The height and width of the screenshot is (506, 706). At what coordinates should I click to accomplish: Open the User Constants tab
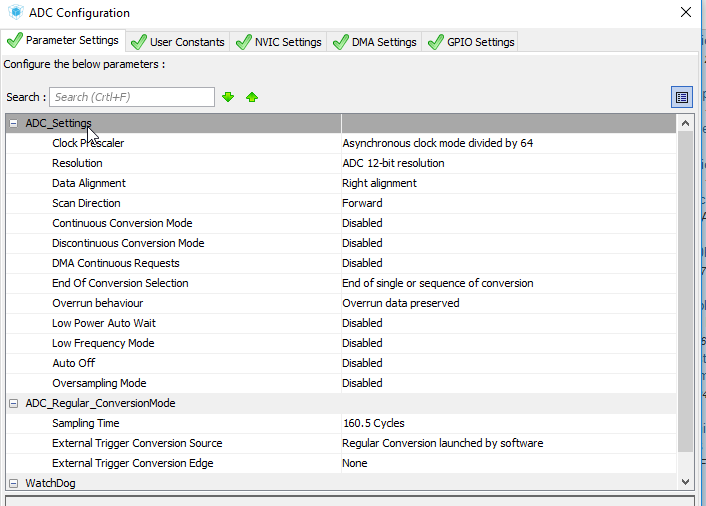[x=178, y=42]
